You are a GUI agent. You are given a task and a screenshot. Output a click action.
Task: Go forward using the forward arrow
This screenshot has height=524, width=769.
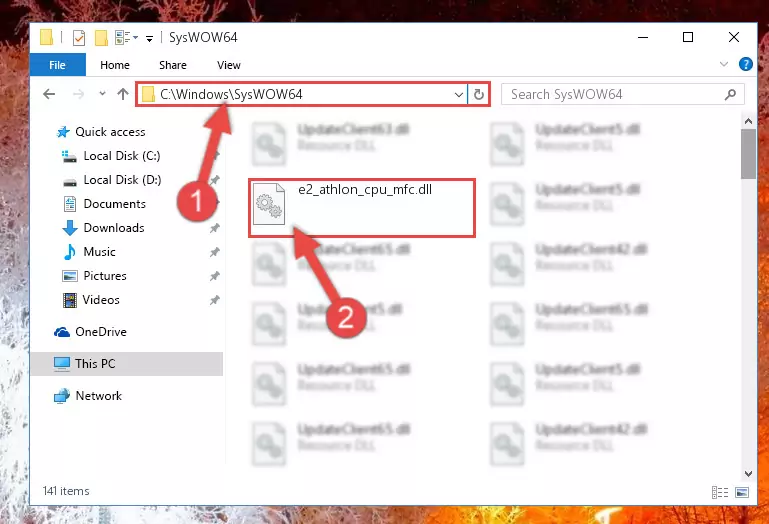tap(78, 94)
